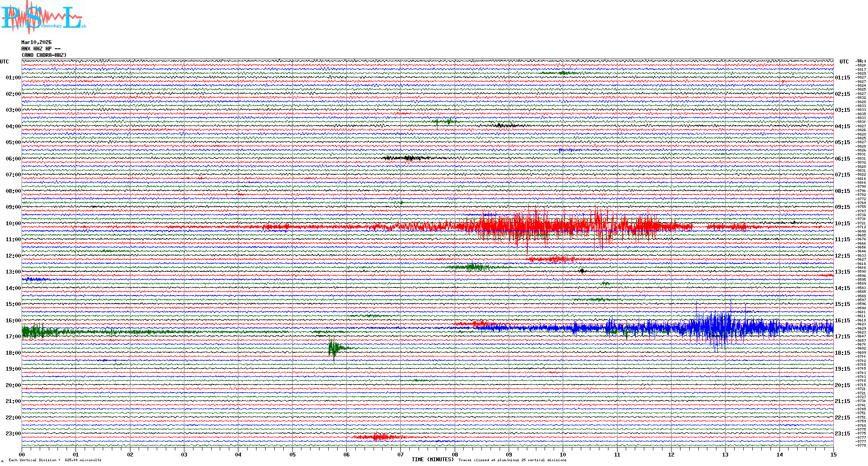Click the 10:15 time label on right
The height and width of the screenshot is (466, 868).
842,224
